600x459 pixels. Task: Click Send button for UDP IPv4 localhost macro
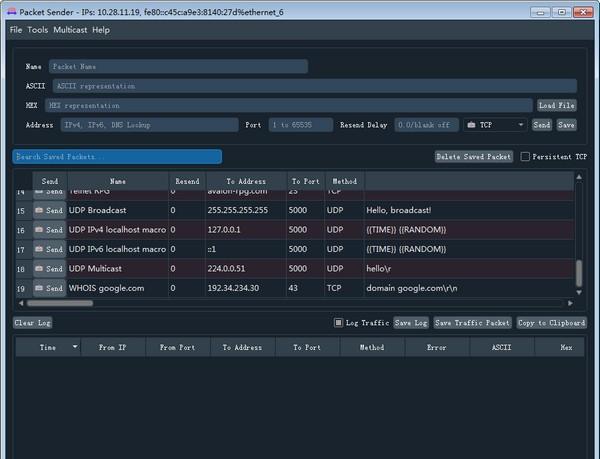[49, 230]
